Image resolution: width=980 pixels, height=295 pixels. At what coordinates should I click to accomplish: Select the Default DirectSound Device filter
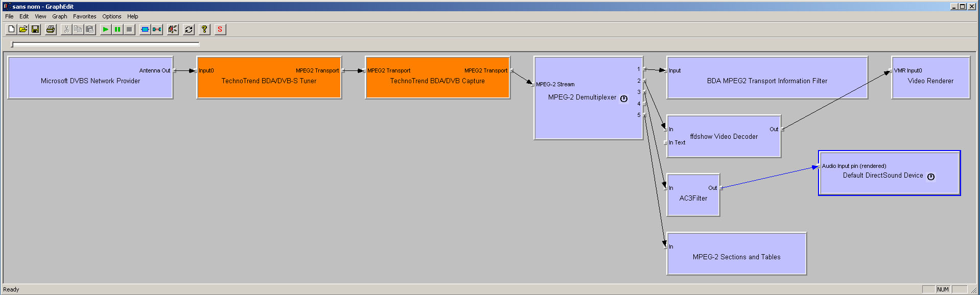click(890, 173)
